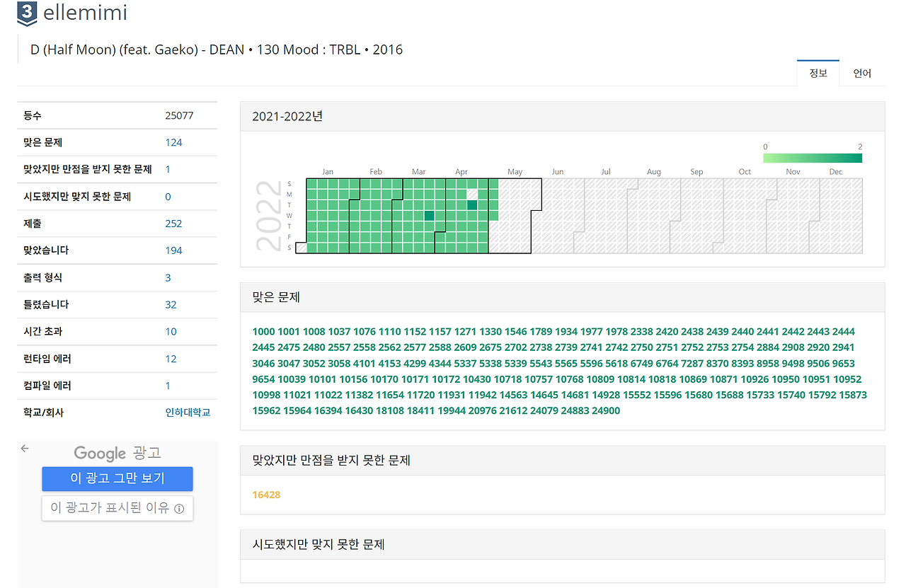
Task: Click the Dec month label on heatmap
Action: (836, 172)
